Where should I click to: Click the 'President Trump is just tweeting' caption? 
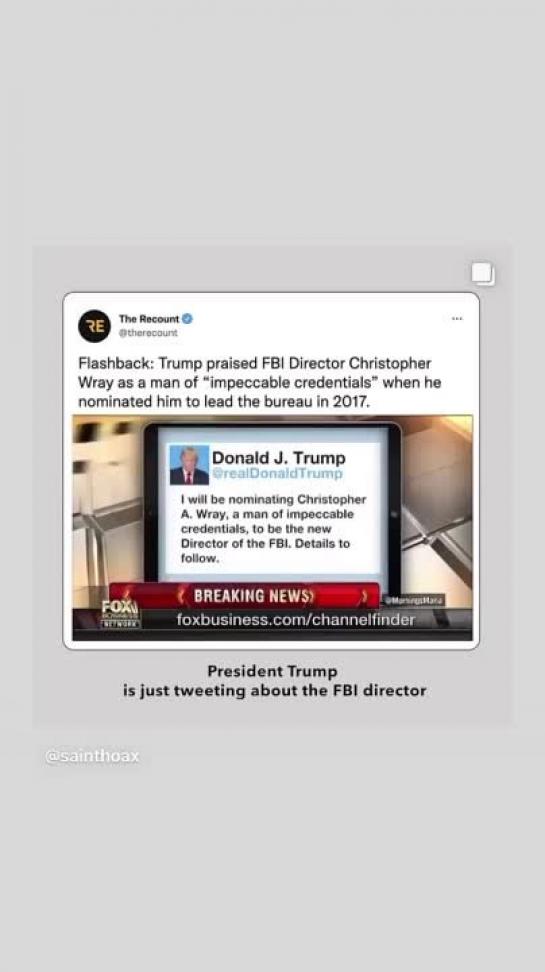(273, 681)
